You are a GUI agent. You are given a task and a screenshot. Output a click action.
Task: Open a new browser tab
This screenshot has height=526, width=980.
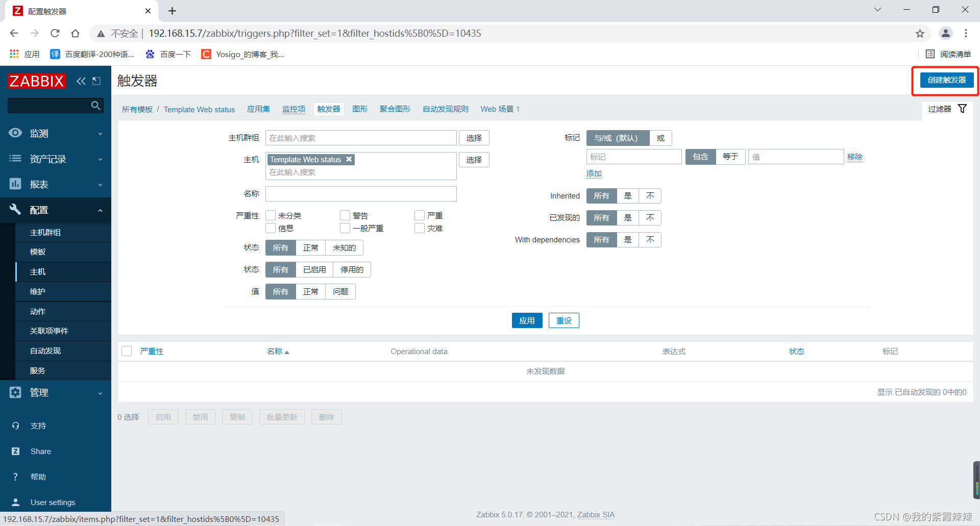point(172,11)
